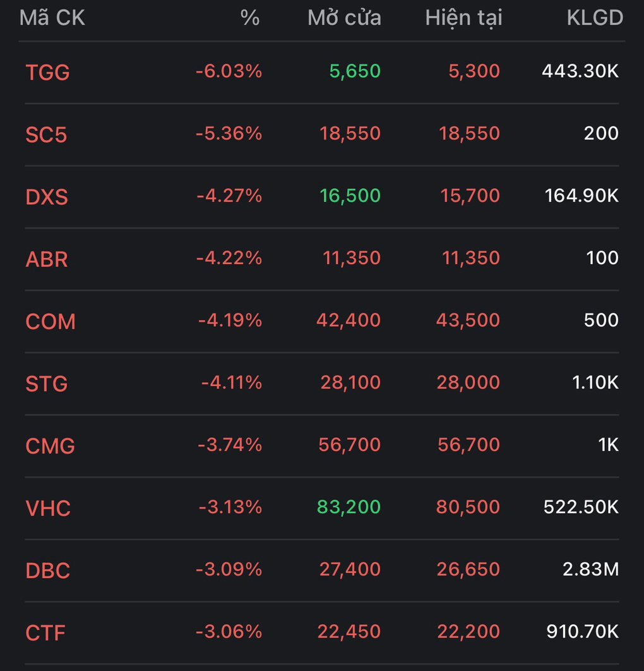Tap the ABR ticker symbol
The height and width of the screenshot is (671, 644).
coord(47,259)
